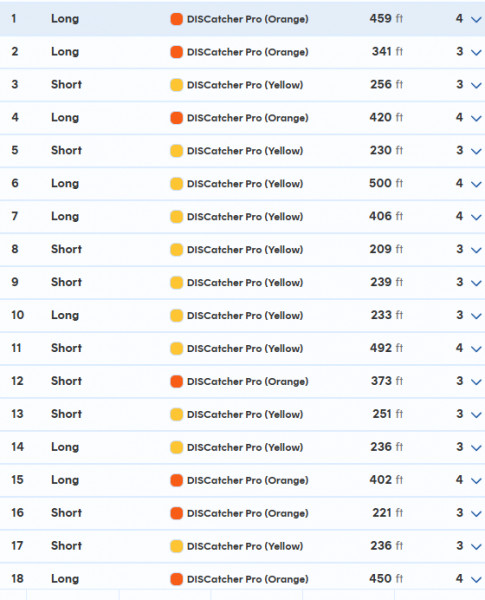Image resolution: width=485 pixels, height=600 pixels.
Task: Expand hole 17 row chevron
Action: click(476, 546)
